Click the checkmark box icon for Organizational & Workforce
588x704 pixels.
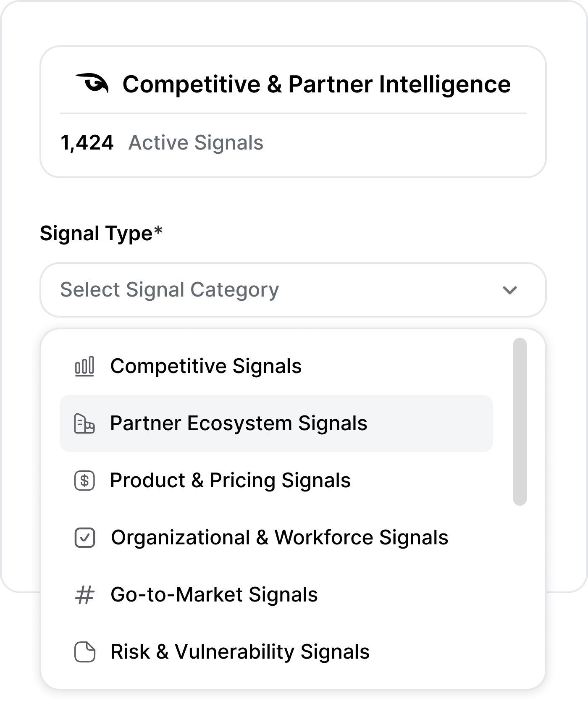[85, 538]
